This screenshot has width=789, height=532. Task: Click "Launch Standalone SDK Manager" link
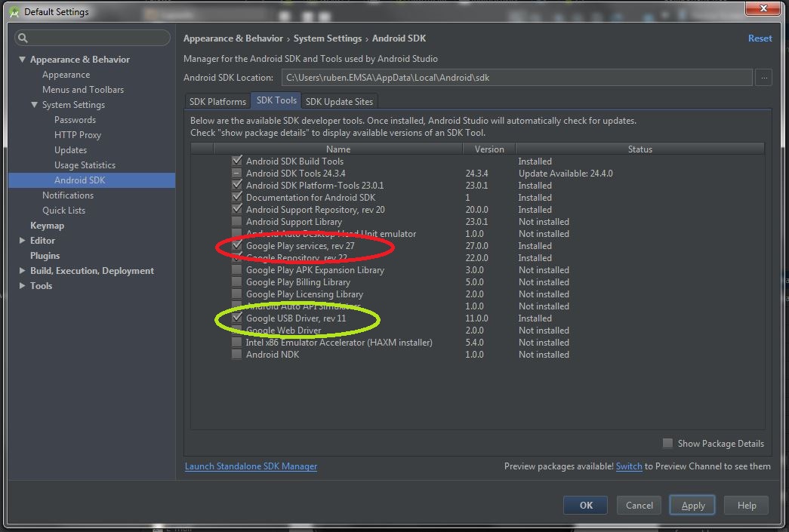coord(251,466)
